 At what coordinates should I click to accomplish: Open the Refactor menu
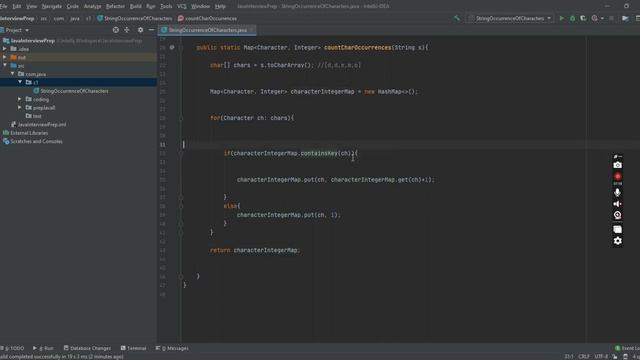(116, 7)
